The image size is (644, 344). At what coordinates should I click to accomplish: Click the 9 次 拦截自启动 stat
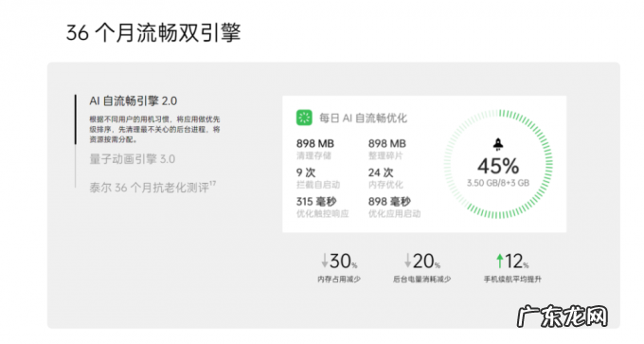[318, 178]
